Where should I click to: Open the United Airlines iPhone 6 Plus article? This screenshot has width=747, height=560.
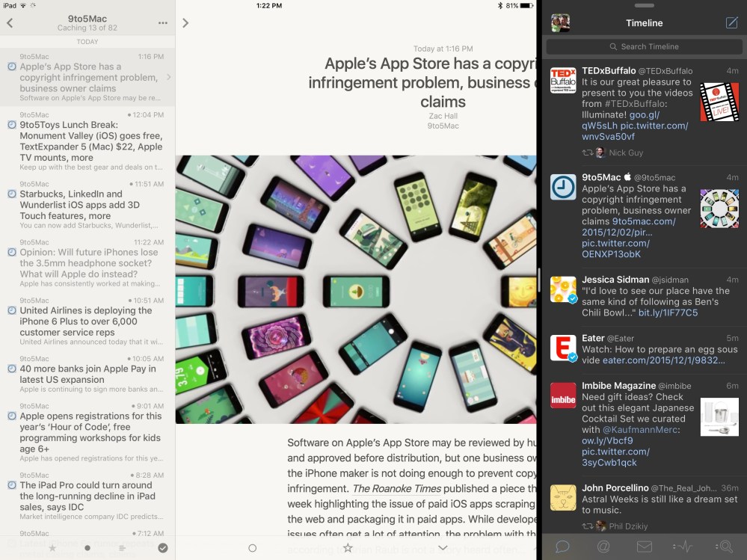[x=87, y=321]
